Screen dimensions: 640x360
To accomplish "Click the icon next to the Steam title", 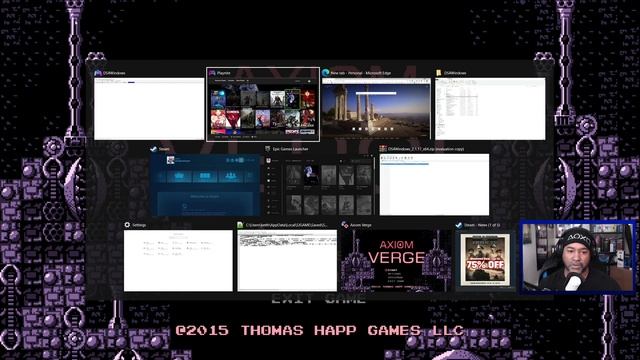I will [153, 149].
